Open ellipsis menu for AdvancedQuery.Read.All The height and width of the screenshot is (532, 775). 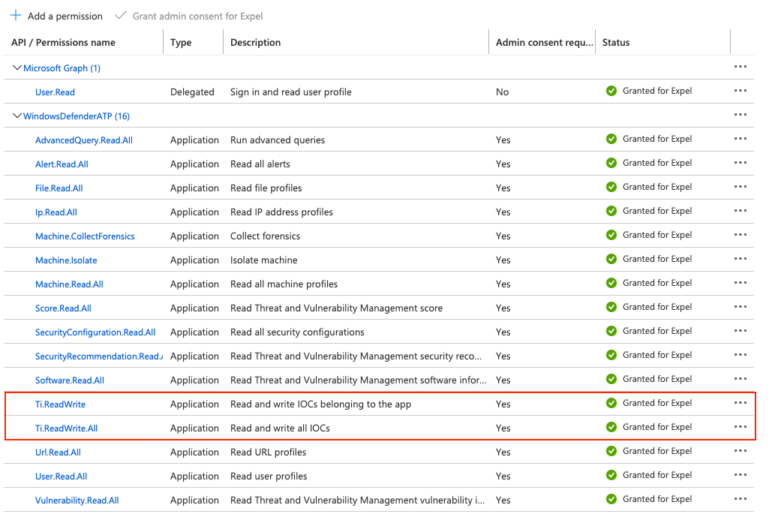point(740,138)
